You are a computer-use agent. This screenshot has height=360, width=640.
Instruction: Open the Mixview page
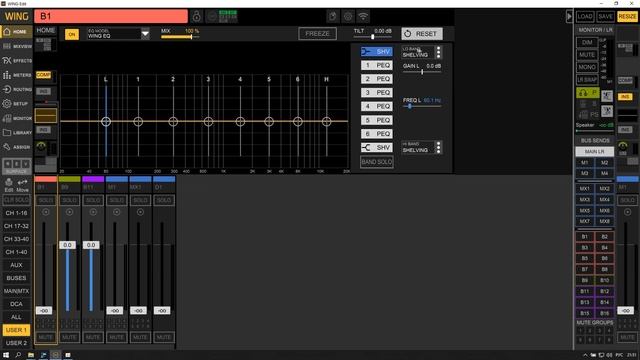pyautogui.click(x=16, y=46)
